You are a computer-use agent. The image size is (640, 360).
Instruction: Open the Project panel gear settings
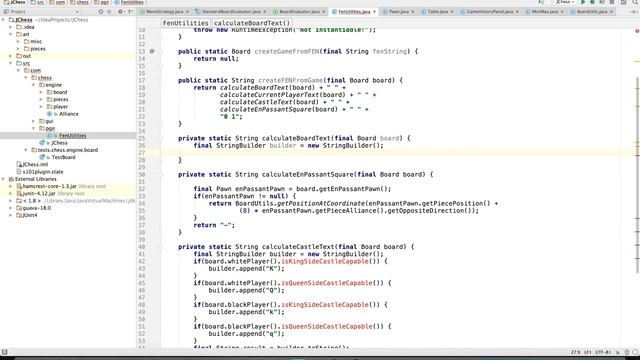tap(121, 12)
